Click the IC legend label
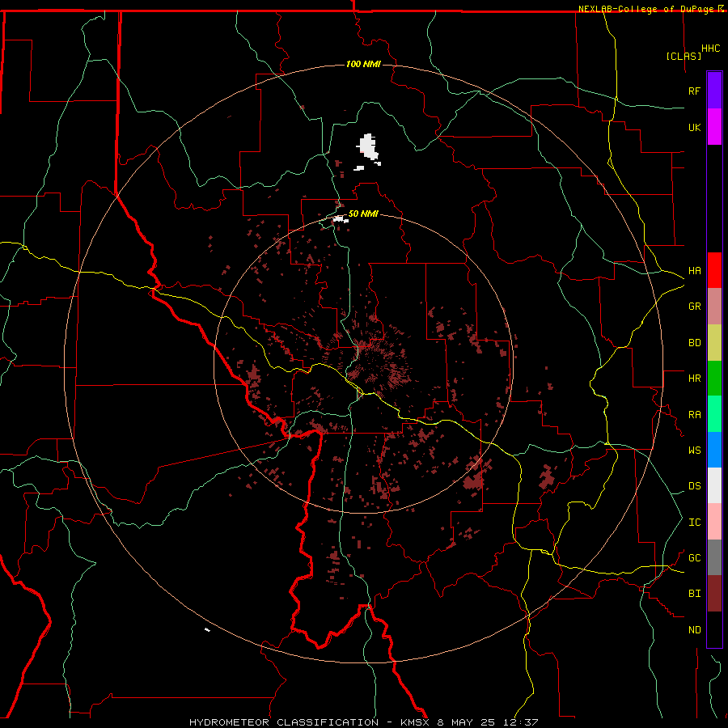 (x=694, y=523)
